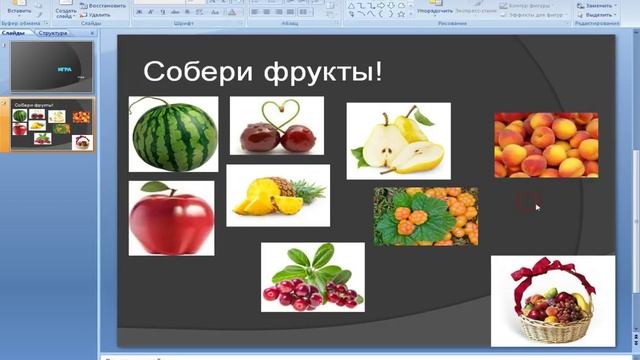The height and width of the screenshot is (360, 640).
Task: Click the slide vertical scrollbar
Action: click(x=636, y=222)
